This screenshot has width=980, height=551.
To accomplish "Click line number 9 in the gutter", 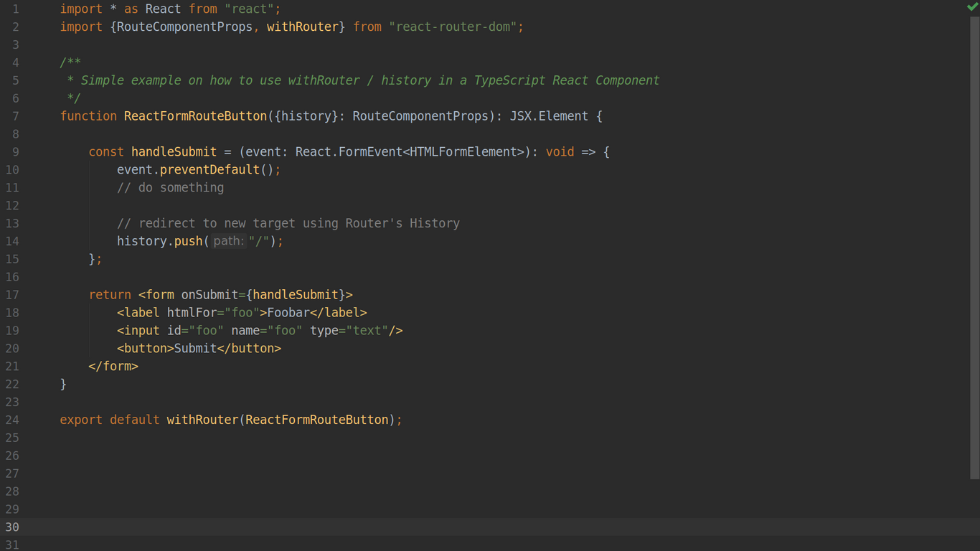I will 15,151.
